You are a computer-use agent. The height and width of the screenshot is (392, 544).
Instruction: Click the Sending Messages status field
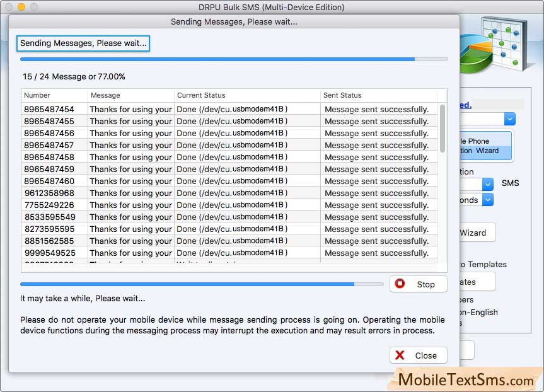click(83, 43)
